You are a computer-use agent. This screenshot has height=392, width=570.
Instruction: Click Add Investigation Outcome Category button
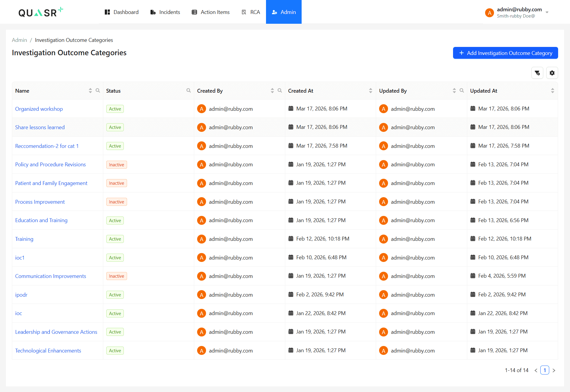(x=505, y=53)
